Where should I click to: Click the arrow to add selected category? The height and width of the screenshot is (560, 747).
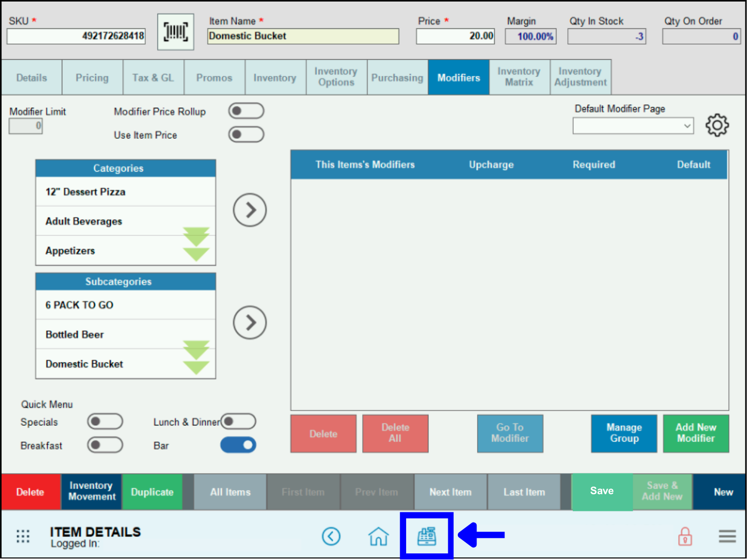pos(249,210)
